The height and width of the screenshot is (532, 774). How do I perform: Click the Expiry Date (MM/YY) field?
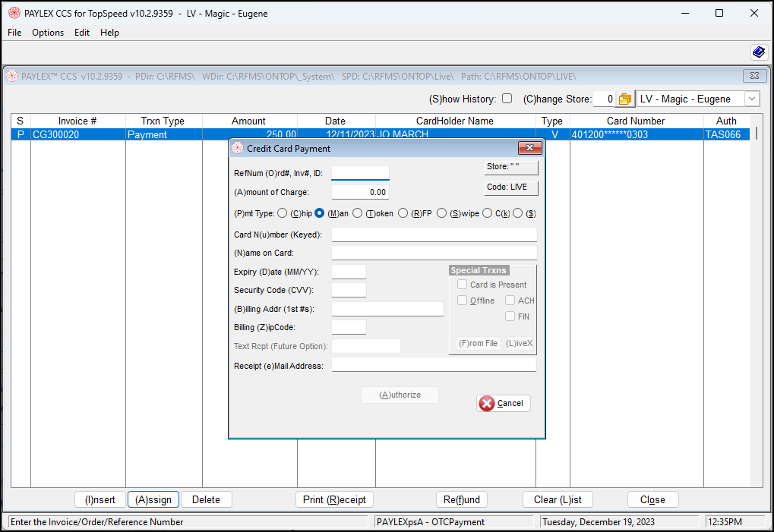pos(349,272)
